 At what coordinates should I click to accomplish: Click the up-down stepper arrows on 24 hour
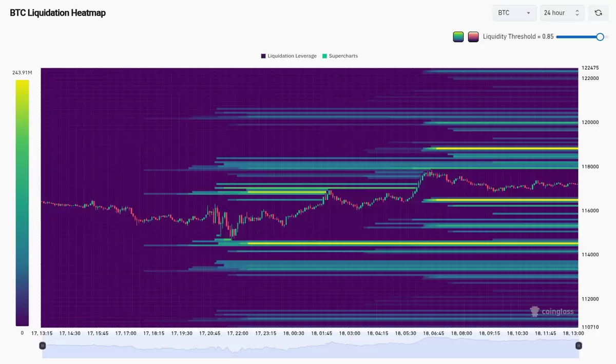coord(577,12)
